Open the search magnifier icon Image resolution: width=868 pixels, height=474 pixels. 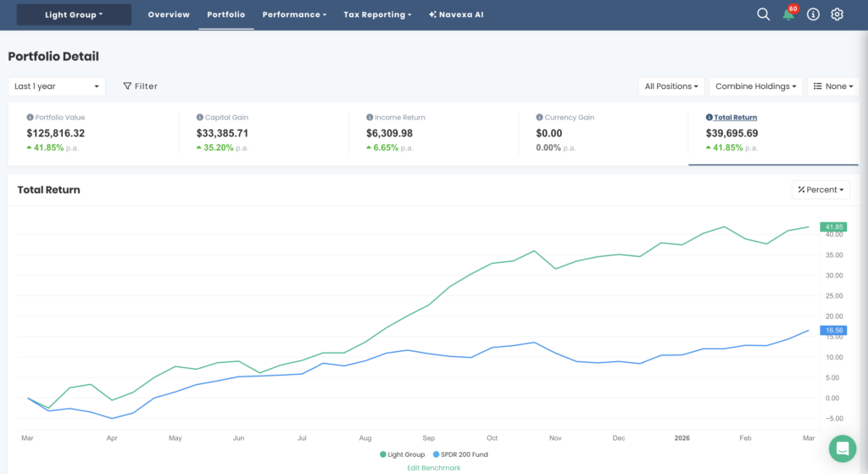click(x=763, y=14)
